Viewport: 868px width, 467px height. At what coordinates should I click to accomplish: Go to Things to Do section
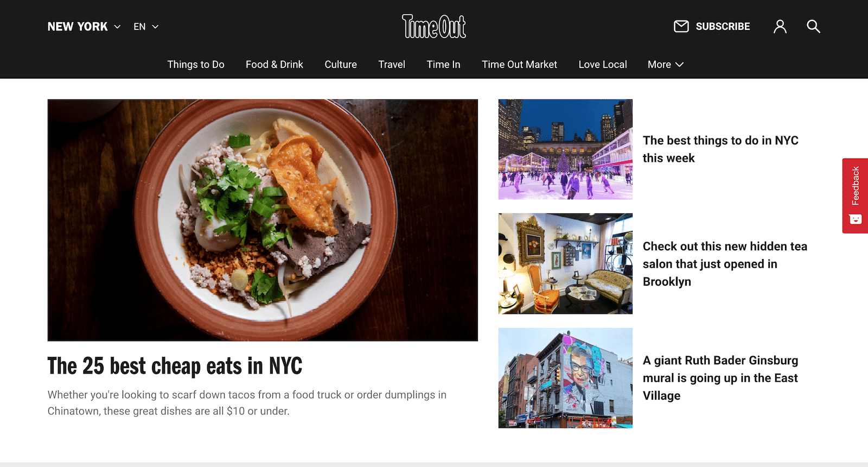(x=196, y=64)
